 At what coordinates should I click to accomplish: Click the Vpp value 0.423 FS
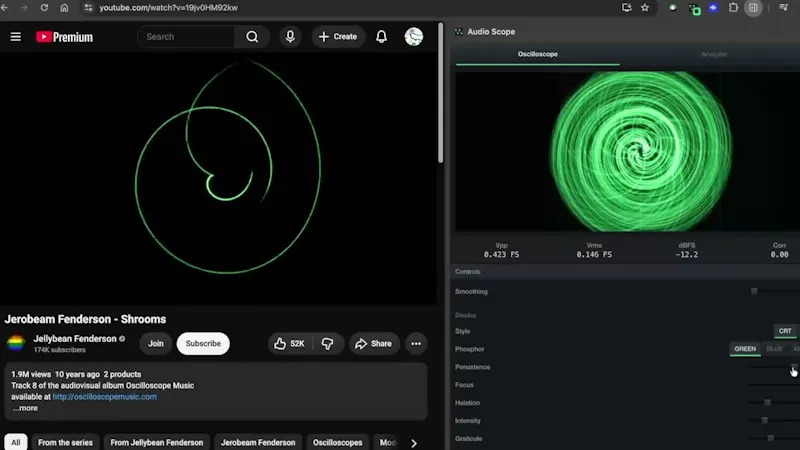coord(501,255)
